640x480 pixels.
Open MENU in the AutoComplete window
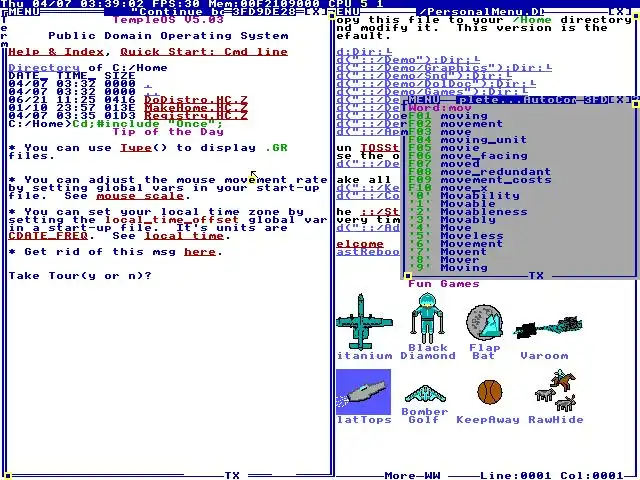click(x=423, y=100)
